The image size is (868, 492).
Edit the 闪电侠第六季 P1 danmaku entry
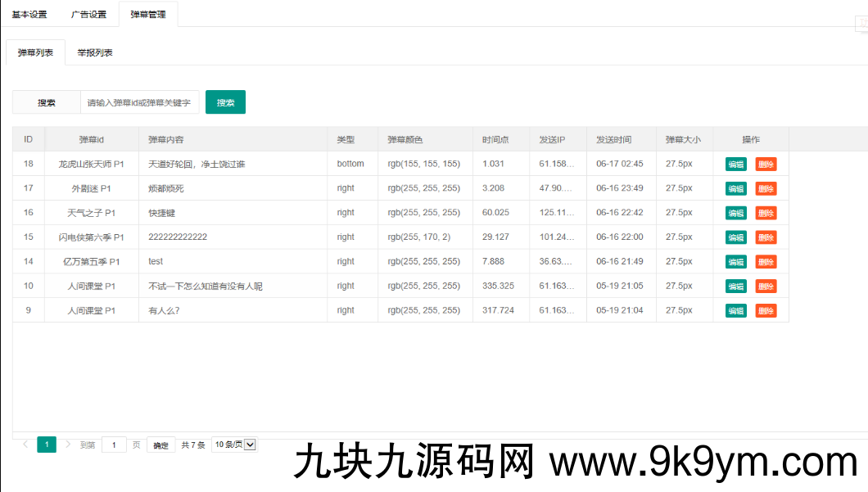735,237
